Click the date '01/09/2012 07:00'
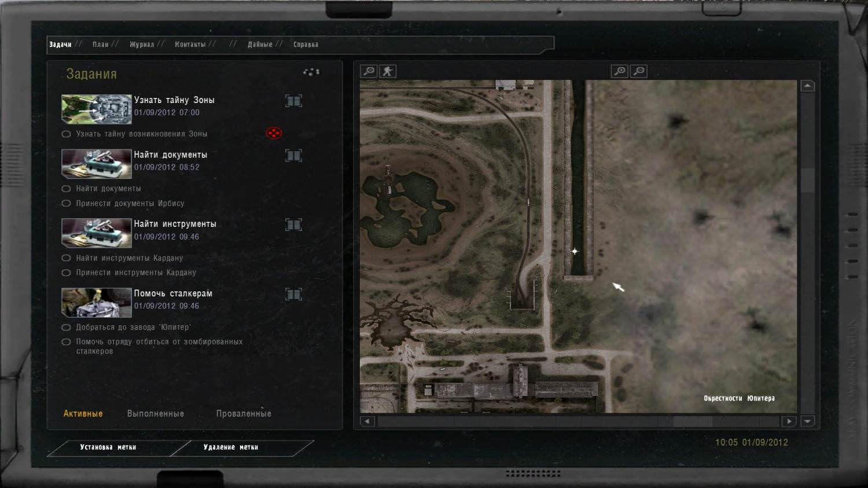This screenshot has width=868, height=488. [x=167, y=113]
